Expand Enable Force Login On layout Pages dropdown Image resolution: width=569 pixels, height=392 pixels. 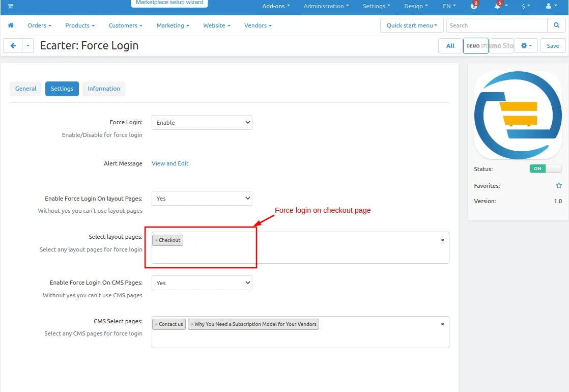[x=202, y=198]
